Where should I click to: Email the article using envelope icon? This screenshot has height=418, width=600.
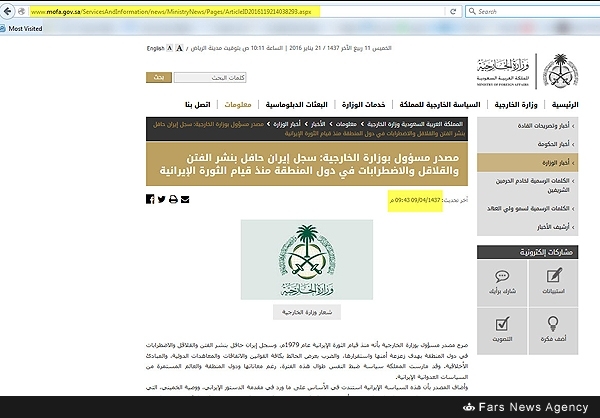185,199
